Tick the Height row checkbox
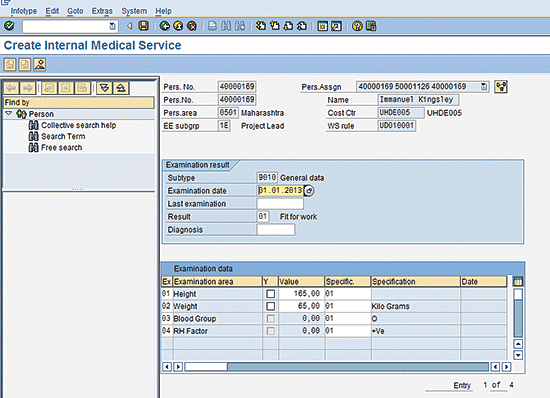550x398 pixels. pyautogui.click(x=270, y=294)
